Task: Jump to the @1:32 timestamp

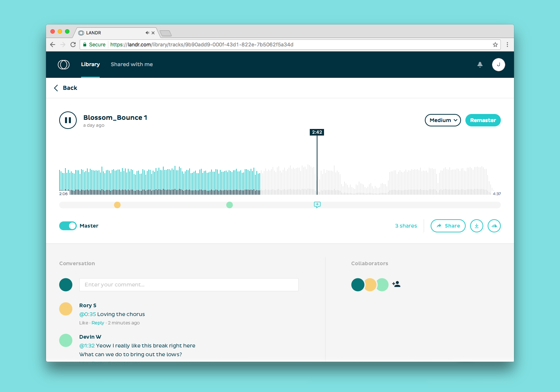Action: (87, 346)
